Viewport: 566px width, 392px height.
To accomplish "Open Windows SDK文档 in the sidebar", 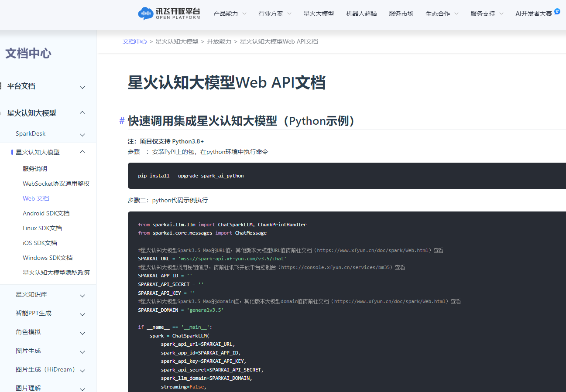I will [48, 258].
